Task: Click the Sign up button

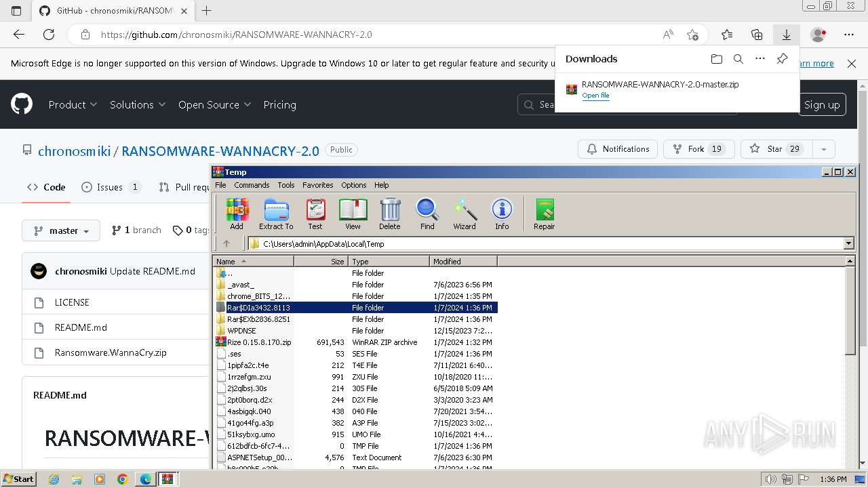Action: tap(822, 104)
